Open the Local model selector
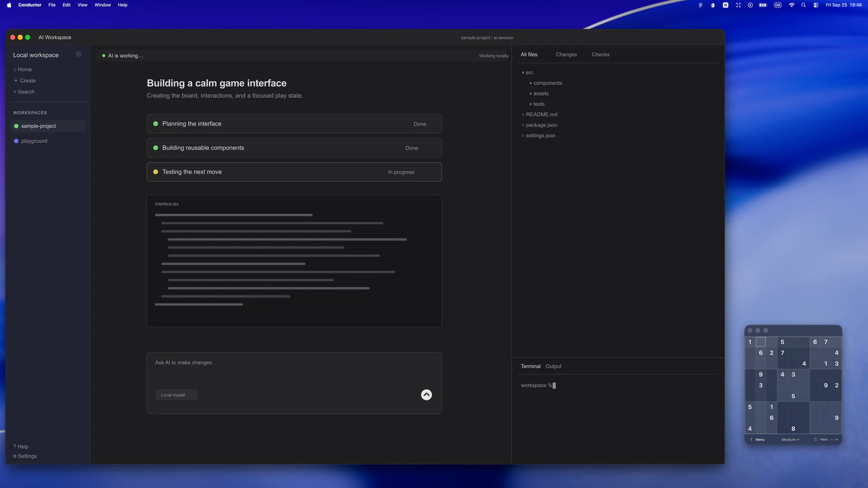The height and width of the screenshot is (488, 868). 177,395
